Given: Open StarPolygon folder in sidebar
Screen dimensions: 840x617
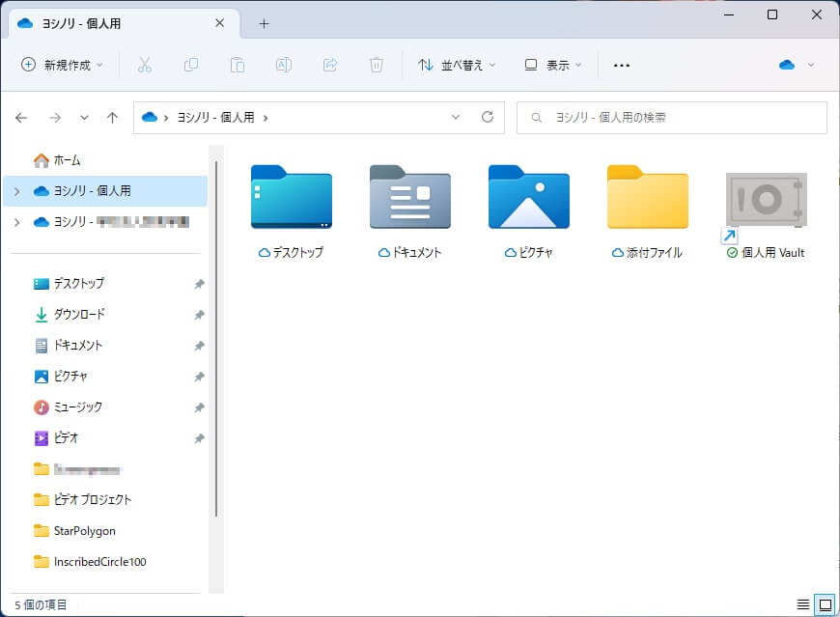Looking at the screenshot, I should click(74, 531).
